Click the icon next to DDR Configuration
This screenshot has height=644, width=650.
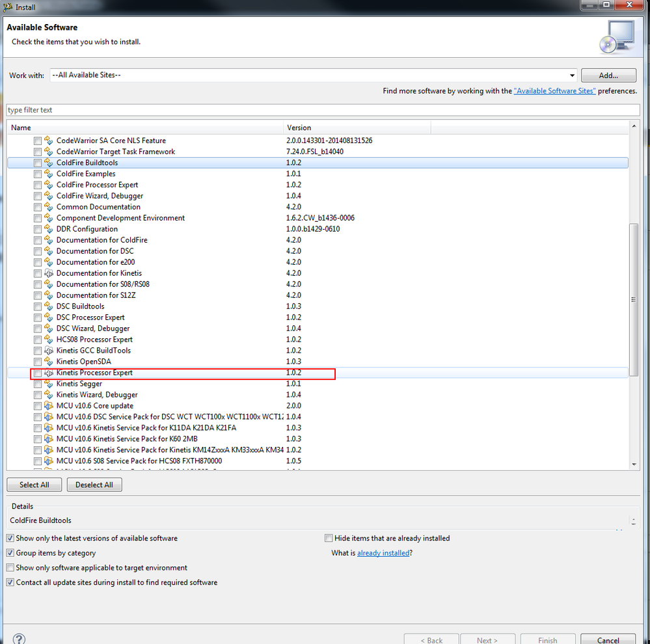(49, 229)
